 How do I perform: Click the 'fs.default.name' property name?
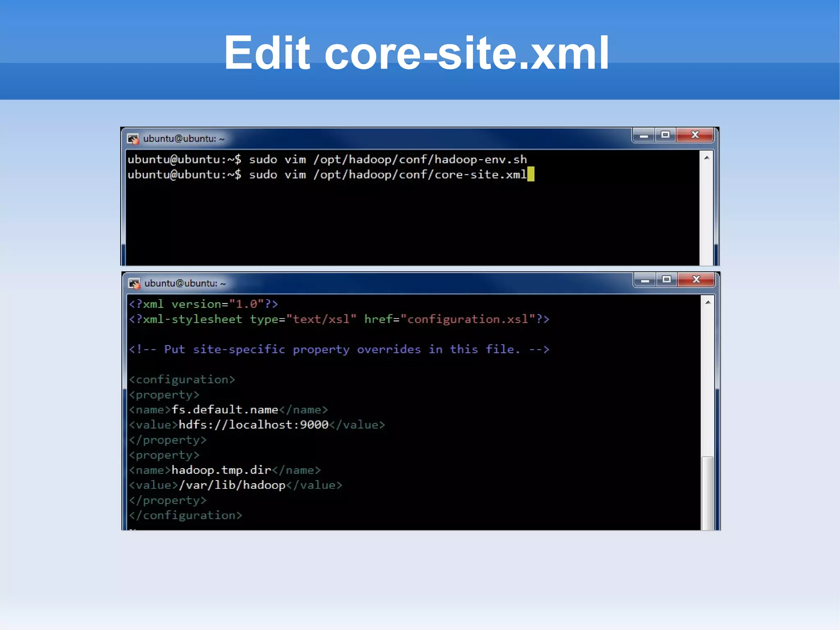click(x=225, y=410)
